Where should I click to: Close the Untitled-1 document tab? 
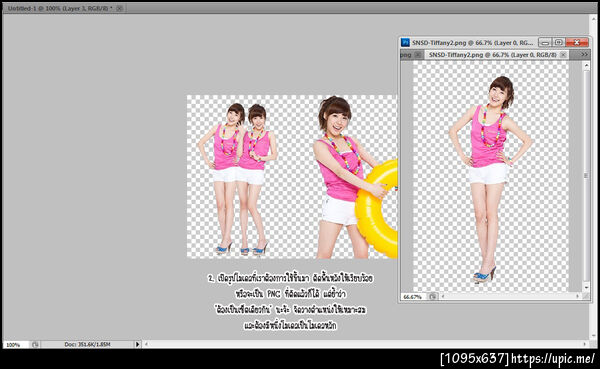click(x=119, y=8)
